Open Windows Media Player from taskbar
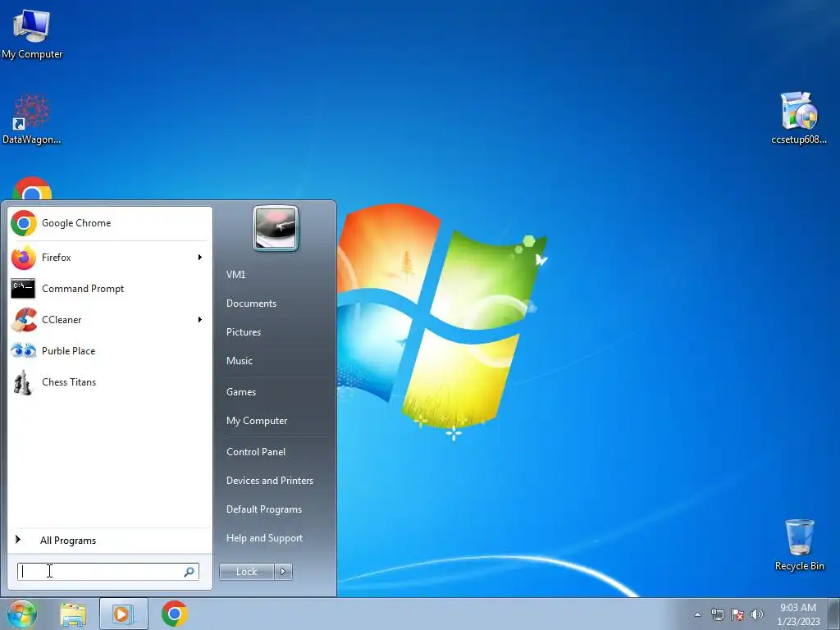The height and width of the screenshot is (630, 840). [123, 614]
